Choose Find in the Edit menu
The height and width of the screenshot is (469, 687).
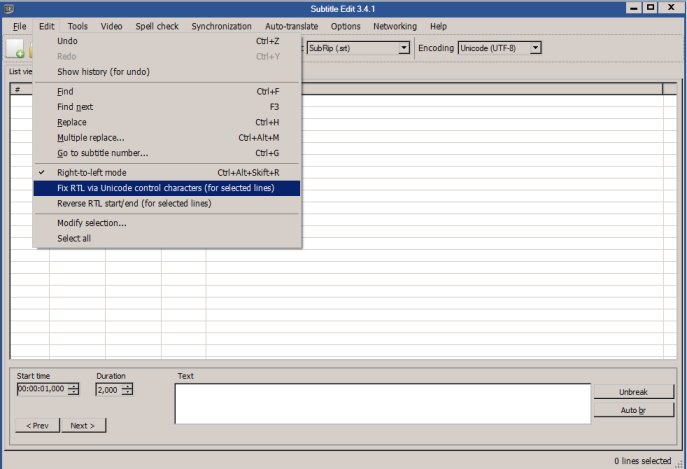coord(167,91)
